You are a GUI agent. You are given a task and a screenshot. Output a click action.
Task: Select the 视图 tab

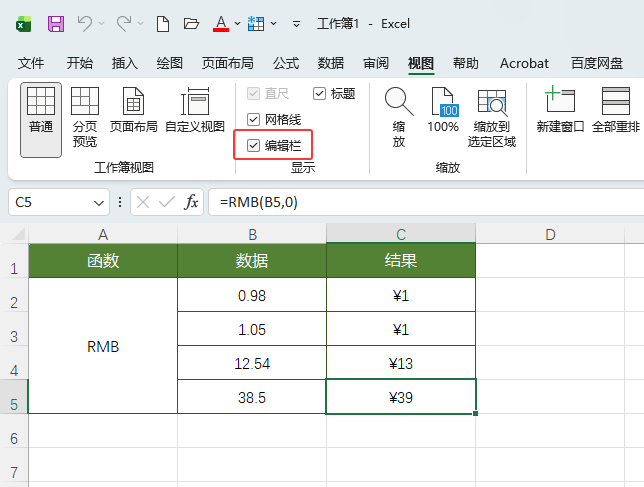coord(421,63)
